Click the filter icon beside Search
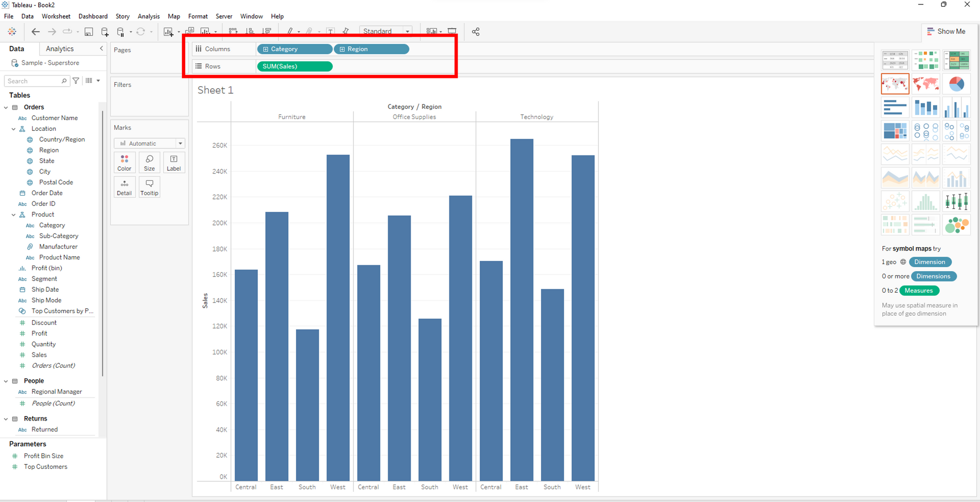 pos(76,81)
